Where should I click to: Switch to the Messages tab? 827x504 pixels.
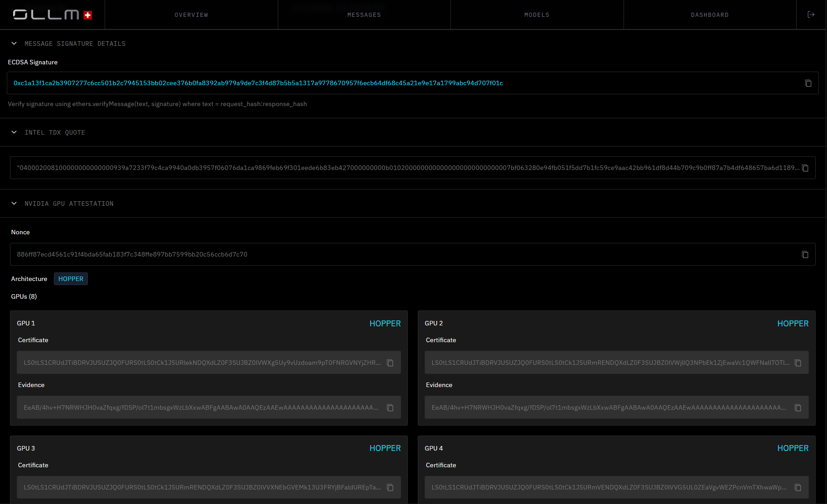coord(364,15)
